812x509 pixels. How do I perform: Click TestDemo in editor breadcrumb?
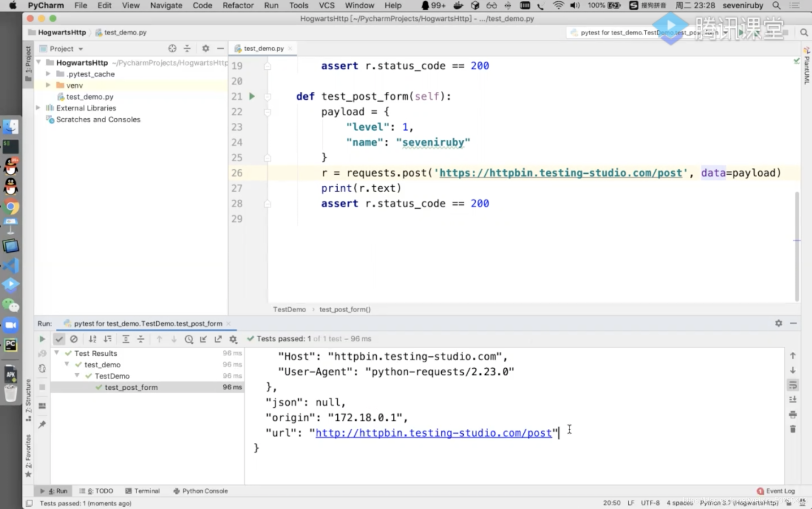click(x=289, y=310)
